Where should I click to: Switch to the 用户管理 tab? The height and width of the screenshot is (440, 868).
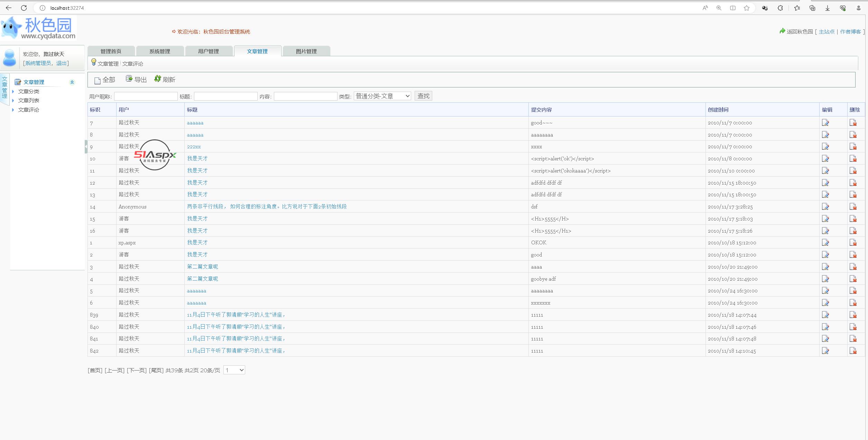209,51
